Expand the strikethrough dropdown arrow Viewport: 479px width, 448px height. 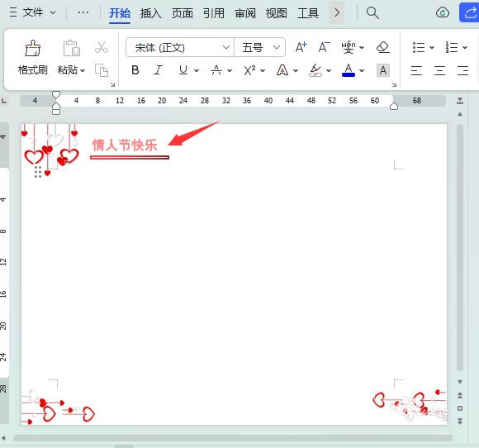click(230, 70)
